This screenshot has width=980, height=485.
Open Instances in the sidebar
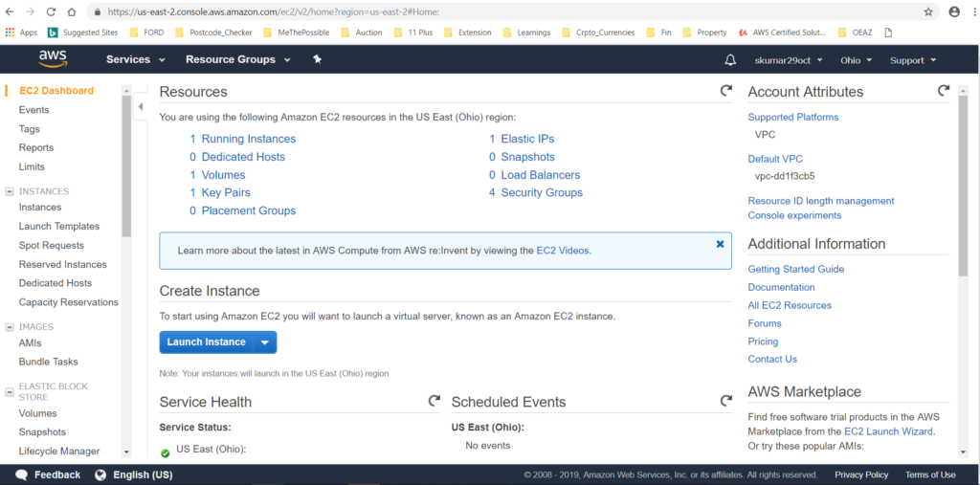[x=40, y=207]
